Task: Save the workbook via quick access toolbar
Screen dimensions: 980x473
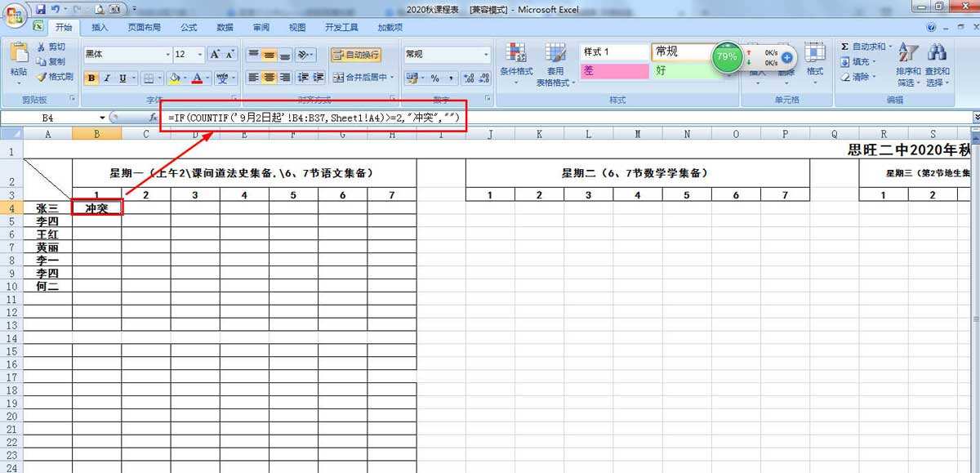Action: (40, 9)
